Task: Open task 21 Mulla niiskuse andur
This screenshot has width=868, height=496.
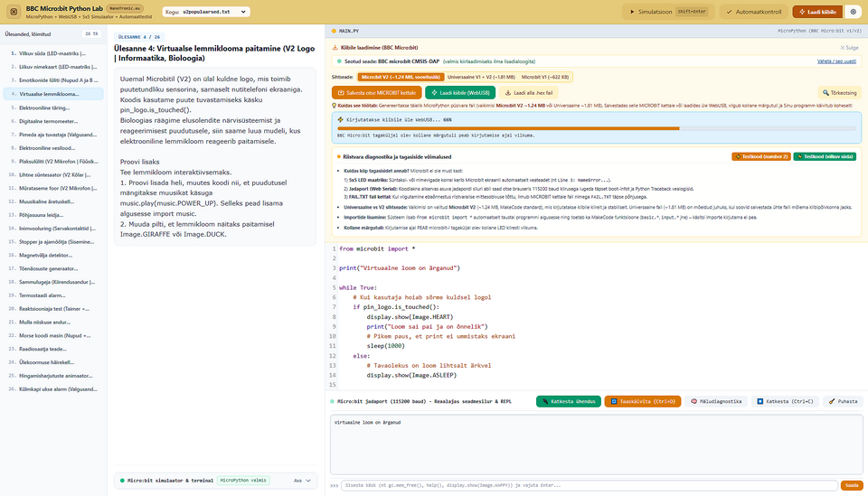Action: tap(53, 323)
